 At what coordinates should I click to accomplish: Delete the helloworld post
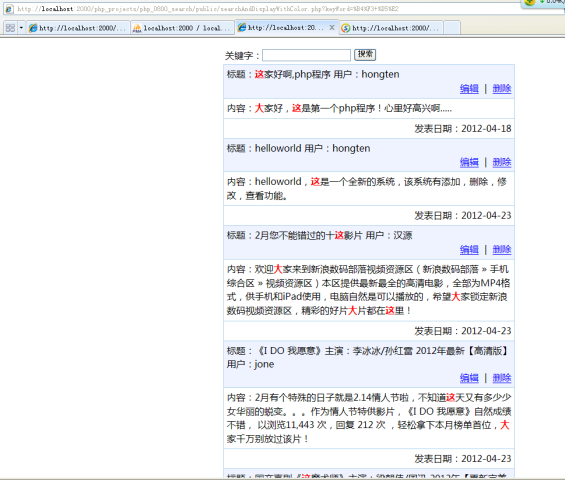click(x=502, y=163)
